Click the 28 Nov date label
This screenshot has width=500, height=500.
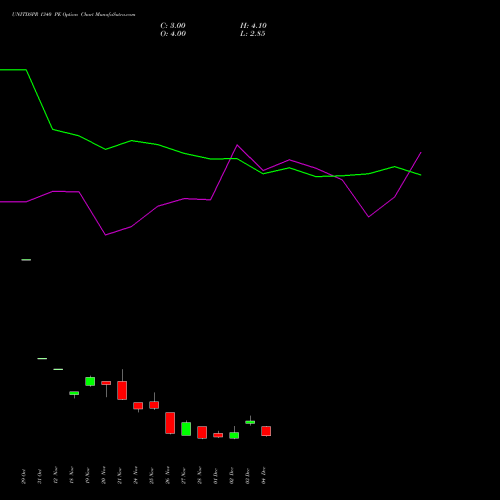coord(199,475)
